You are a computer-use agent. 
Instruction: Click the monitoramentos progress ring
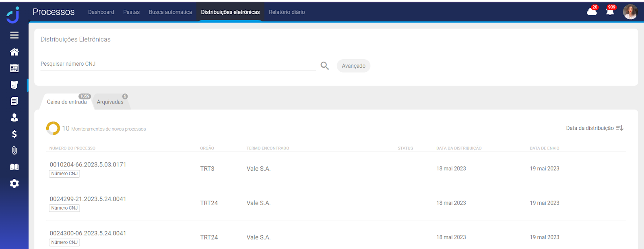pos(53,129)
